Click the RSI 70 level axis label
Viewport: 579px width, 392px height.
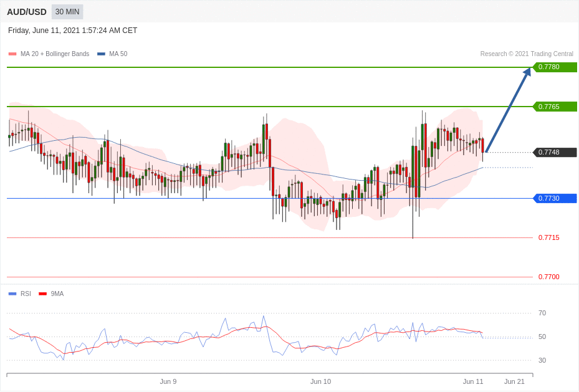tap(542, 313)
